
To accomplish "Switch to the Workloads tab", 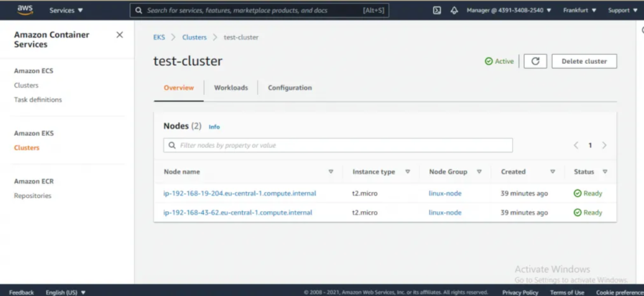I will coord(231,88).
